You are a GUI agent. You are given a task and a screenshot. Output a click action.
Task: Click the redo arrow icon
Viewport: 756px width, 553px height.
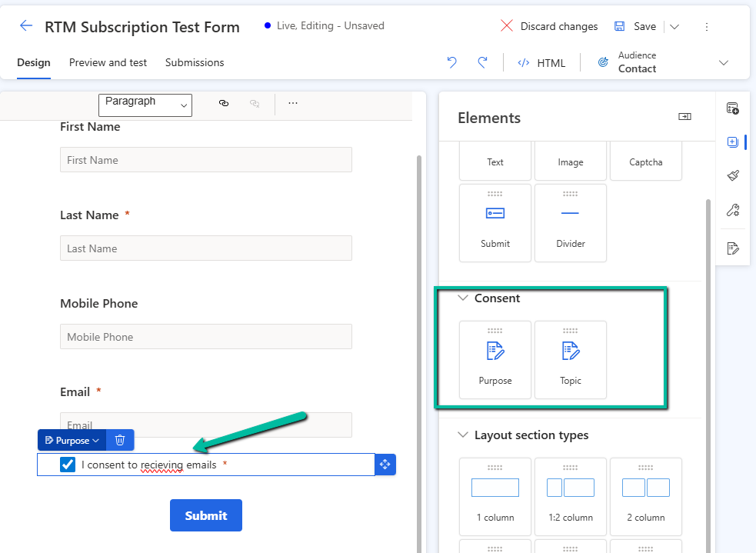[482, 62]
